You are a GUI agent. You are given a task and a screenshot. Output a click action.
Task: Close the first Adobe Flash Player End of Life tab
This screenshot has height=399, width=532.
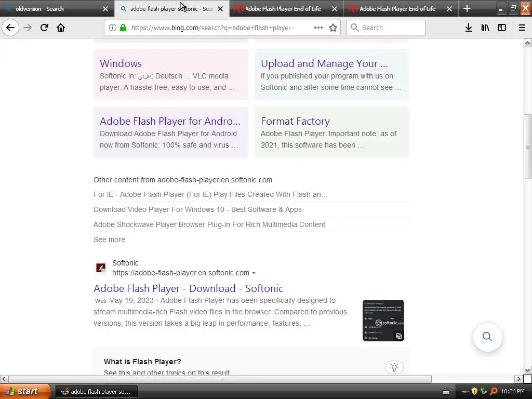click(x=335, y=9)
